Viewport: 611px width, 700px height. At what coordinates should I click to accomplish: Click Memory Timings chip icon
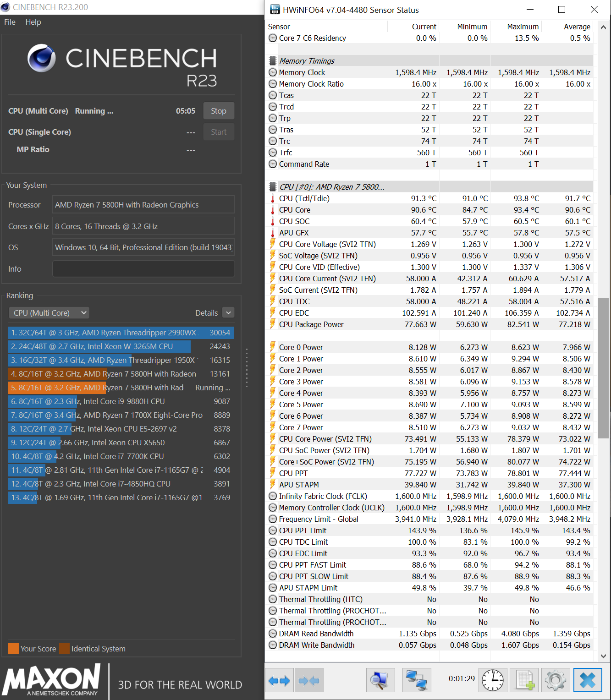tap(273, 61)
